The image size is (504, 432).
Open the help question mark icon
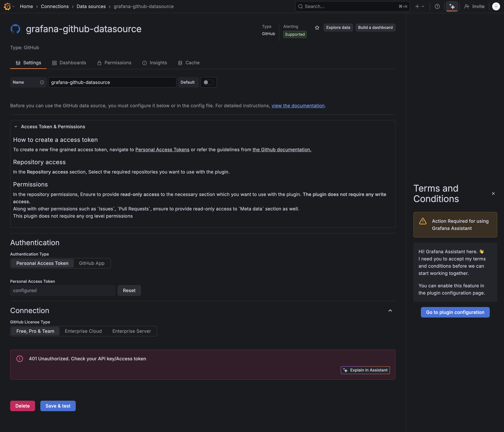click(437, 6)
